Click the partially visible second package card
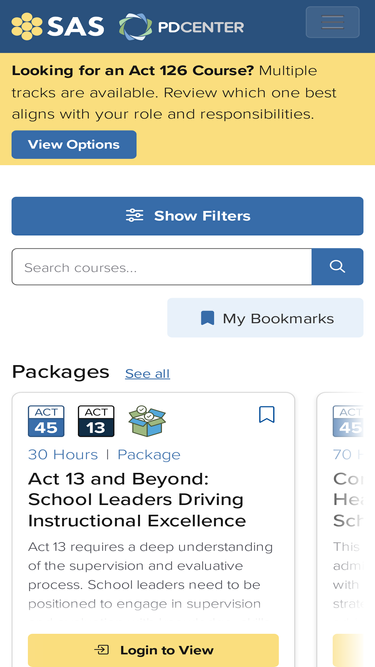The height and width of the screenshot is (667, 375). (346, 530)
